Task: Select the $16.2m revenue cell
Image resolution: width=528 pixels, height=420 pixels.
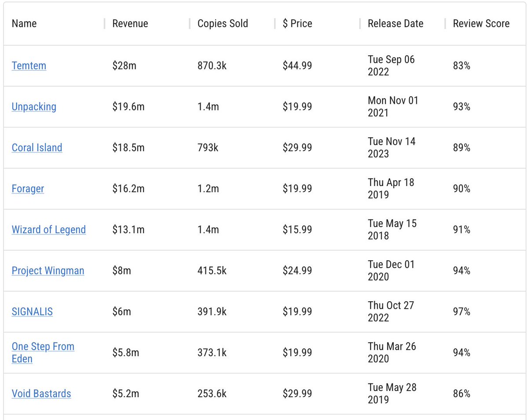Action: [128, 189]
